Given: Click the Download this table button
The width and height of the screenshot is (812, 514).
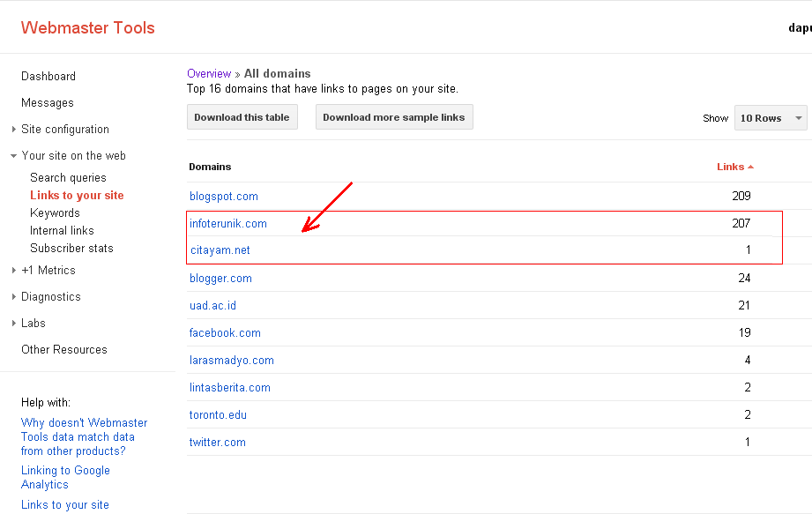Looking at the screenshot, I should [x=242, y=117].
